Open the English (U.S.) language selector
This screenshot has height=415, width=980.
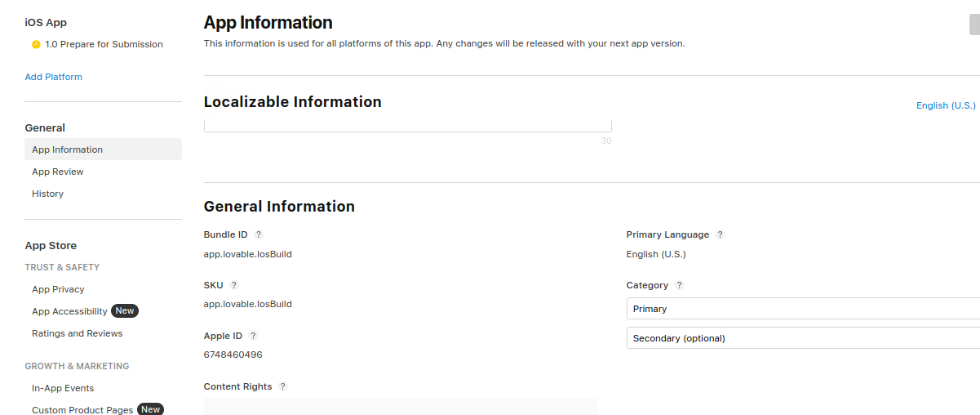pos(946,105)
